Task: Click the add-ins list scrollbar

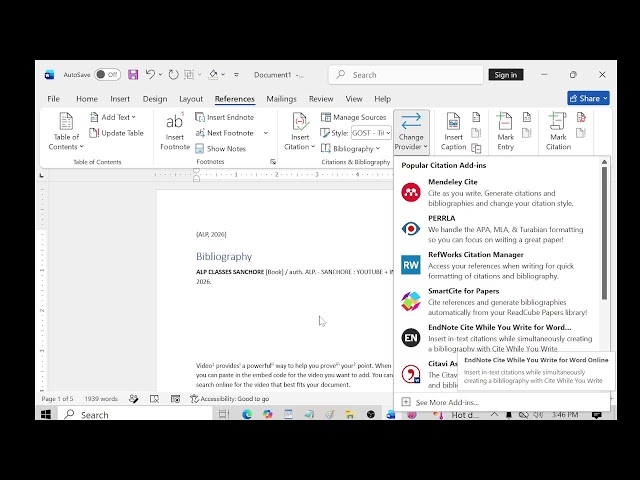Action: click(x=604, y=233)
